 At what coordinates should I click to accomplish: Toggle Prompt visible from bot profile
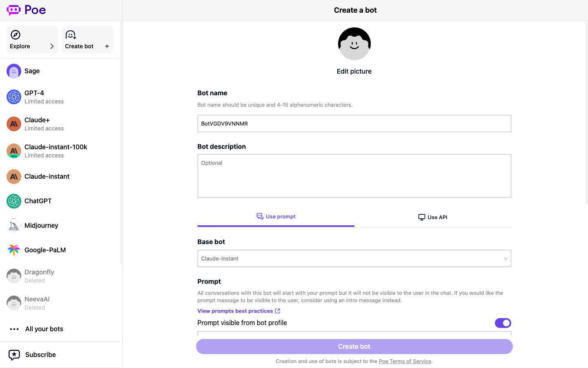pyautogui.click(x=503, y=323)
